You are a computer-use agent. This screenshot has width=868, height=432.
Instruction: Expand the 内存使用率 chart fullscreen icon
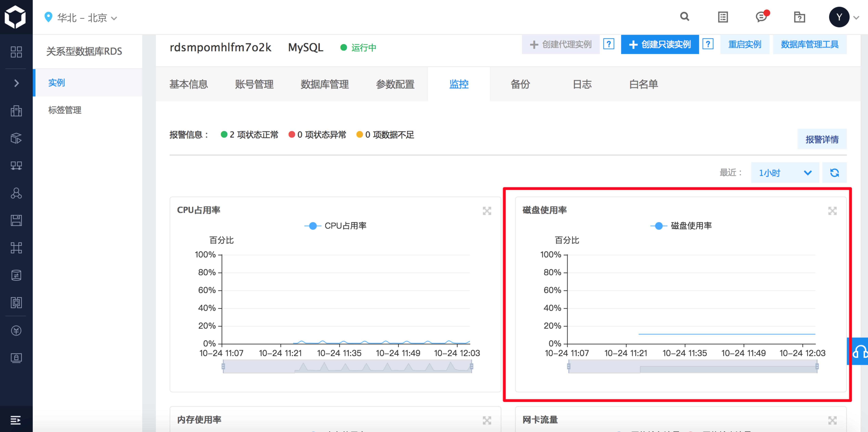(487, 420)
